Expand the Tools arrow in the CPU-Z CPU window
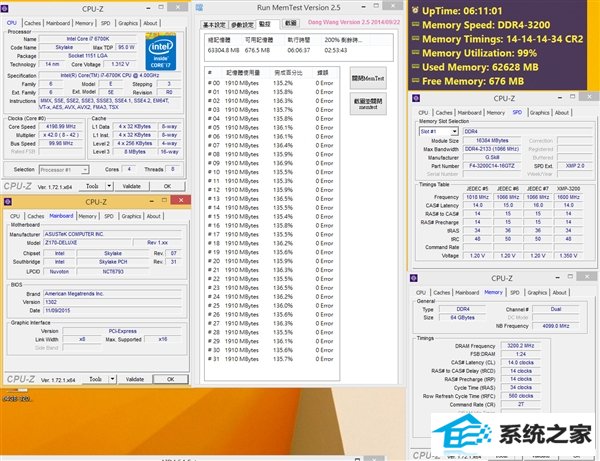Screen dimensions: 600x461 click(x=109, y=186)
